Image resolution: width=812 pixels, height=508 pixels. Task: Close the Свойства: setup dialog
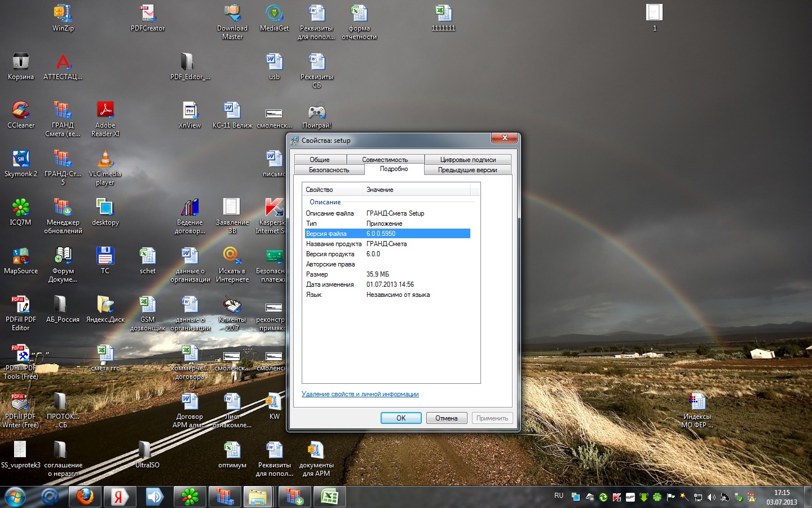click(x=505, y=138)
